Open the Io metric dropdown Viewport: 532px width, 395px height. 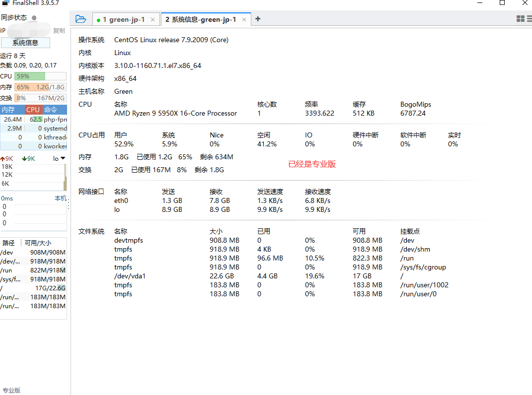58,158
